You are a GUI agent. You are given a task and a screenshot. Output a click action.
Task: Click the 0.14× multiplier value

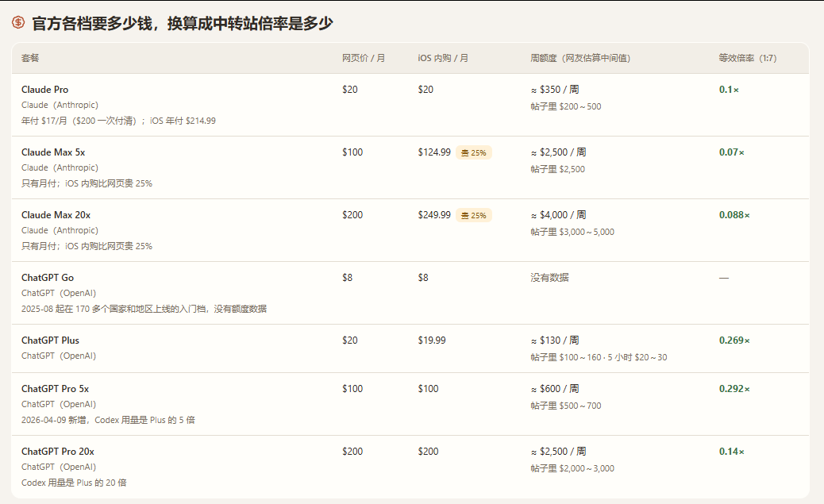pyautogui.click(x=731, y=451)
